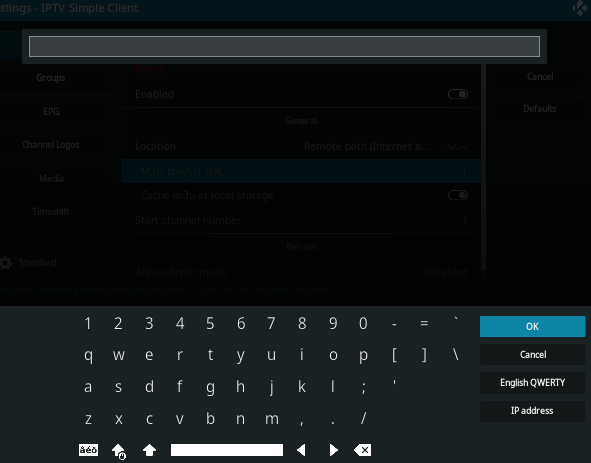The height and width of the screenshot is (463, 591).
Task: Open the Timeshift settings tab
Action: point(51,212)
